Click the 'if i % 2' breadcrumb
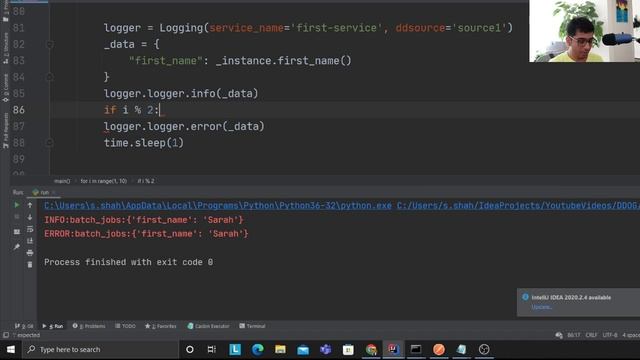The image size is (640, 360). click(146, 181)
